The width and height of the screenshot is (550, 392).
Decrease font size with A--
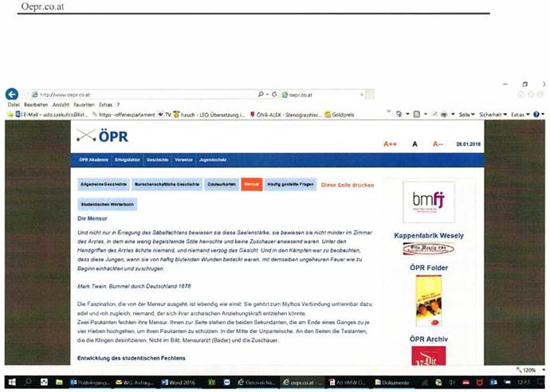(437, 144)
